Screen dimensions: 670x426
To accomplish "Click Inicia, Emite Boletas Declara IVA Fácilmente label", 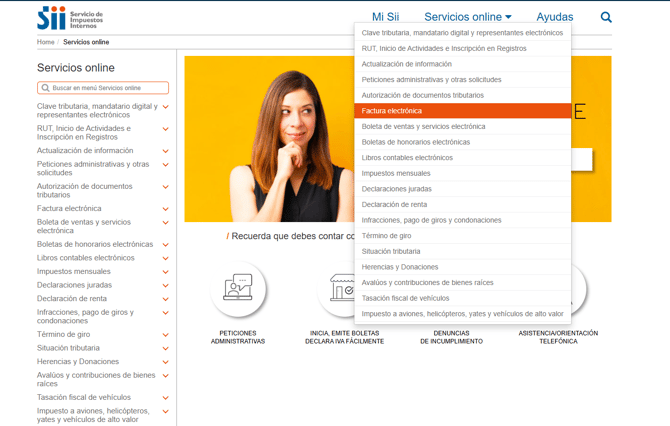I will pyautogui.click(x=344, y=337).
